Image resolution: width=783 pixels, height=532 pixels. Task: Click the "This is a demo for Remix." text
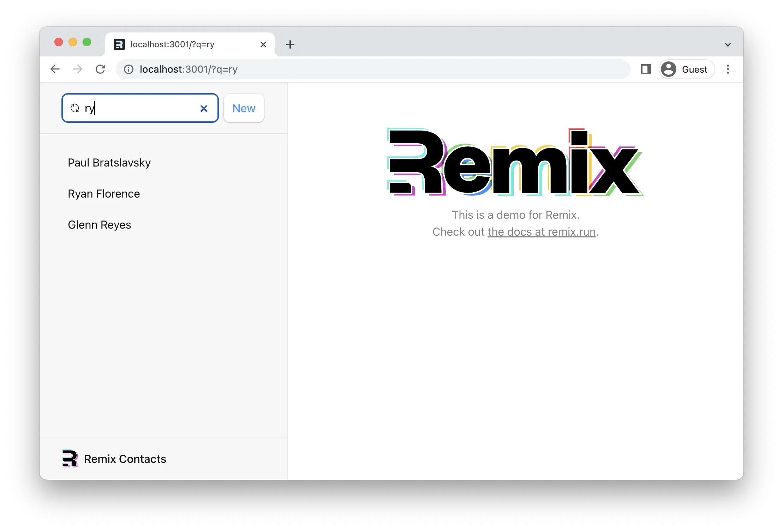pyautogui.click(x=515, y=215)
